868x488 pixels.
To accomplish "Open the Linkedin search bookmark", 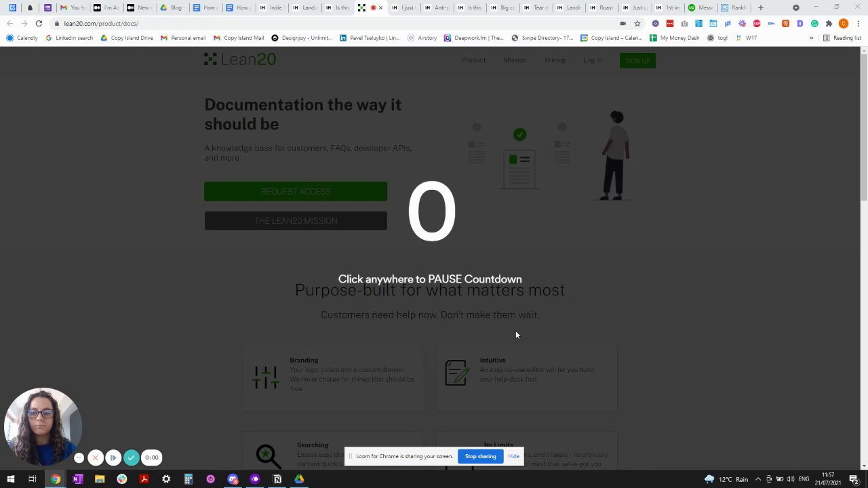I will coord(69,38).
